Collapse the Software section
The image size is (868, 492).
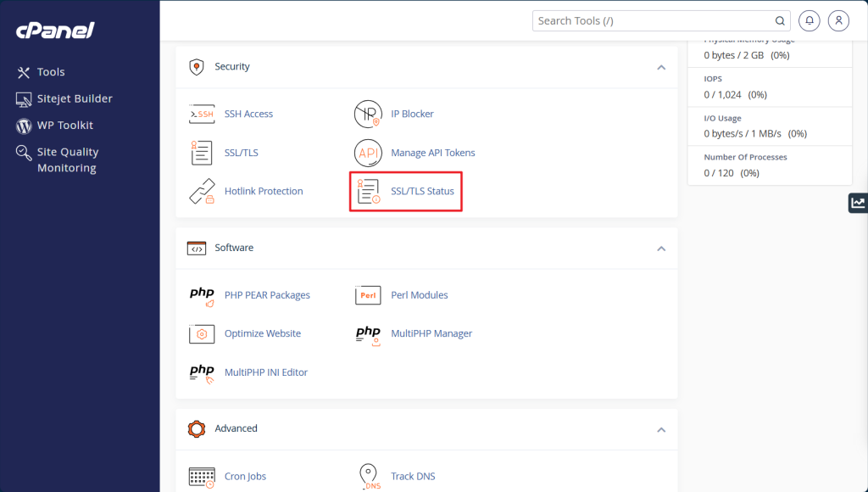pos(661,249)
